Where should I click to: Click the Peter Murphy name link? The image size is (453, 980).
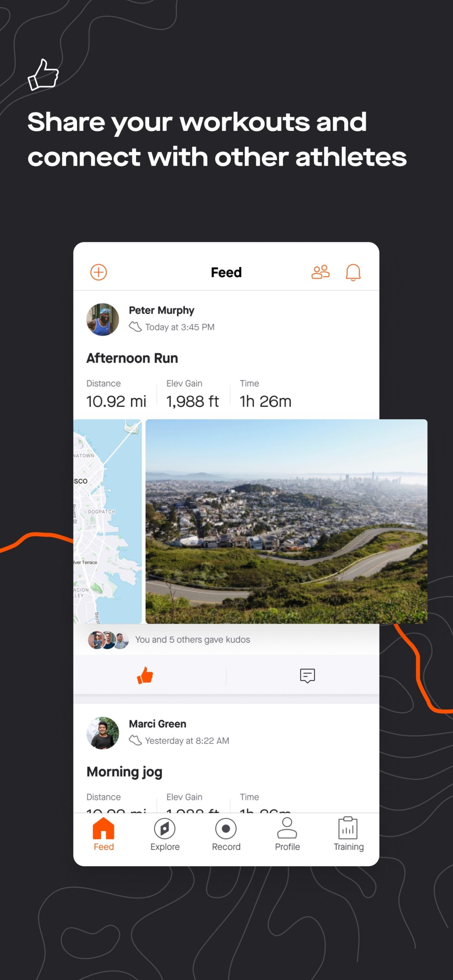pos(162,310)
